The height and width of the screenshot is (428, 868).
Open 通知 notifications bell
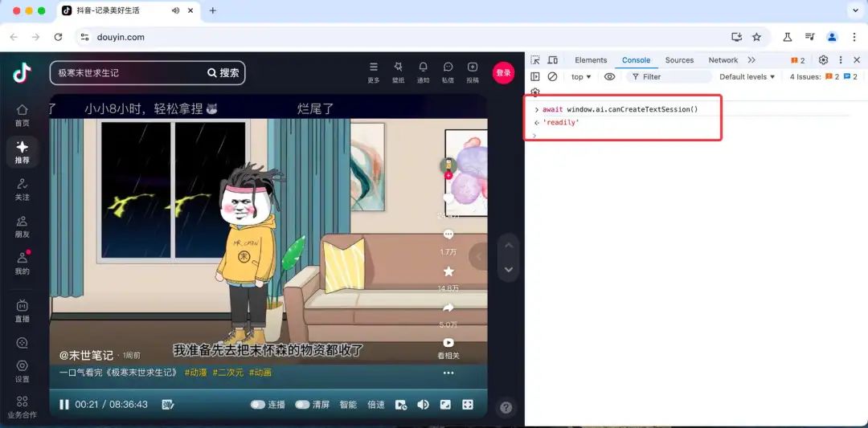pyautogui.click(x=423, y=72)
